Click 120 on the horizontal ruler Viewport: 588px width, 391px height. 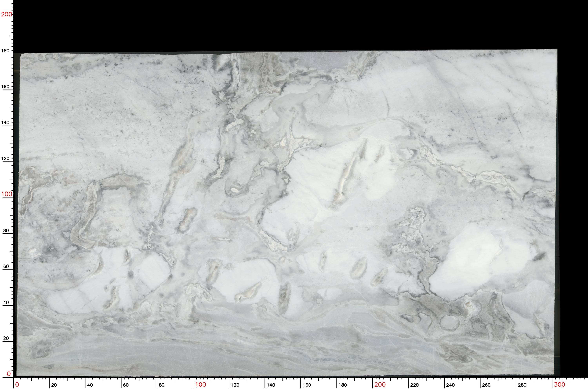coord(235,385)
